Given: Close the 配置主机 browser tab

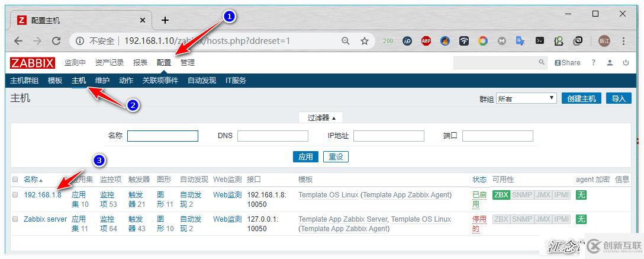Looking at the screenshot, I should coord(143,20).
